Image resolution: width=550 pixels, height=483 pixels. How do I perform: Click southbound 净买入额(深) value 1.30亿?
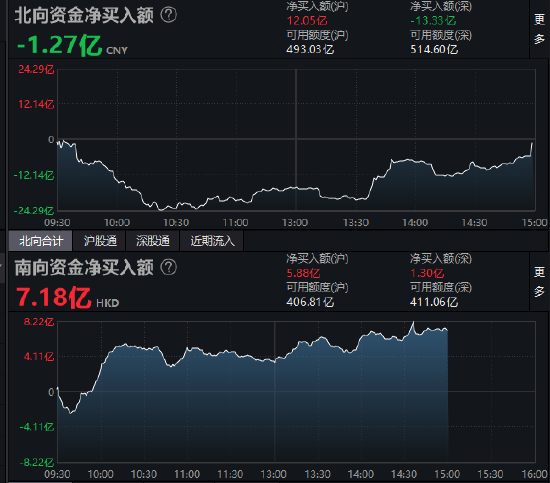click(427, 273)
